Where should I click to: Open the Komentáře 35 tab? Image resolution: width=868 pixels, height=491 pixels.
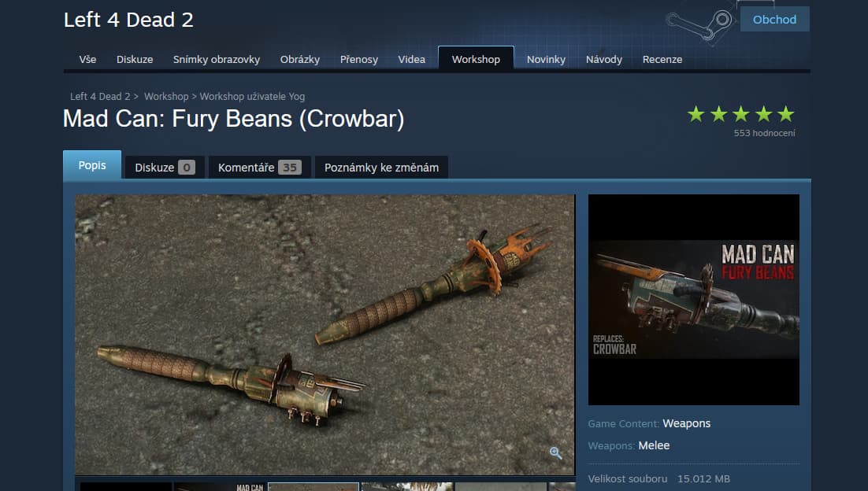point(259,168)
